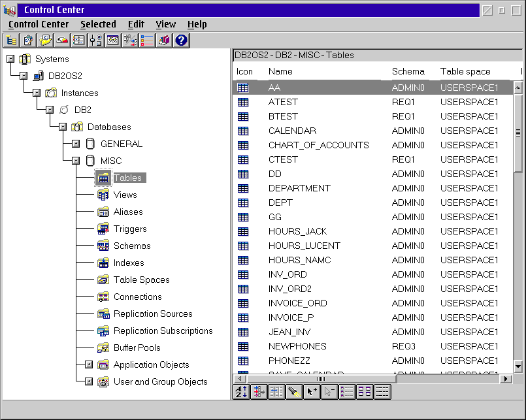Open the View menu

[x=166, y=24]
